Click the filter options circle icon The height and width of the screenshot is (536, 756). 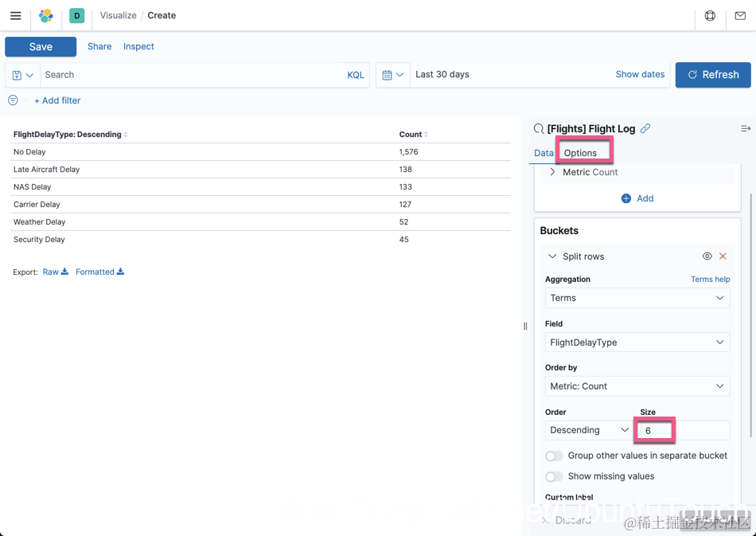[x=13, y=100]
